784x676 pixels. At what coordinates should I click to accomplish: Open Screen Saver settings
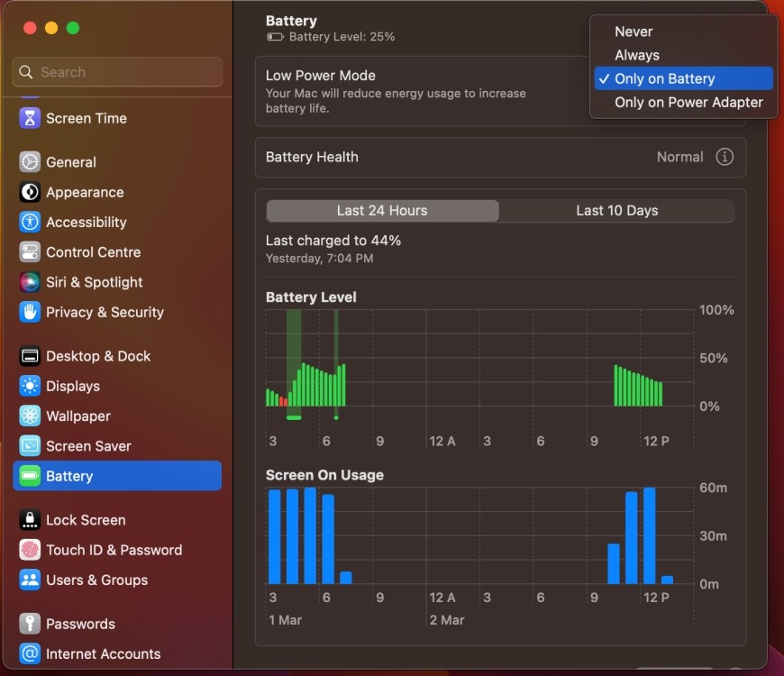[117, 446]
